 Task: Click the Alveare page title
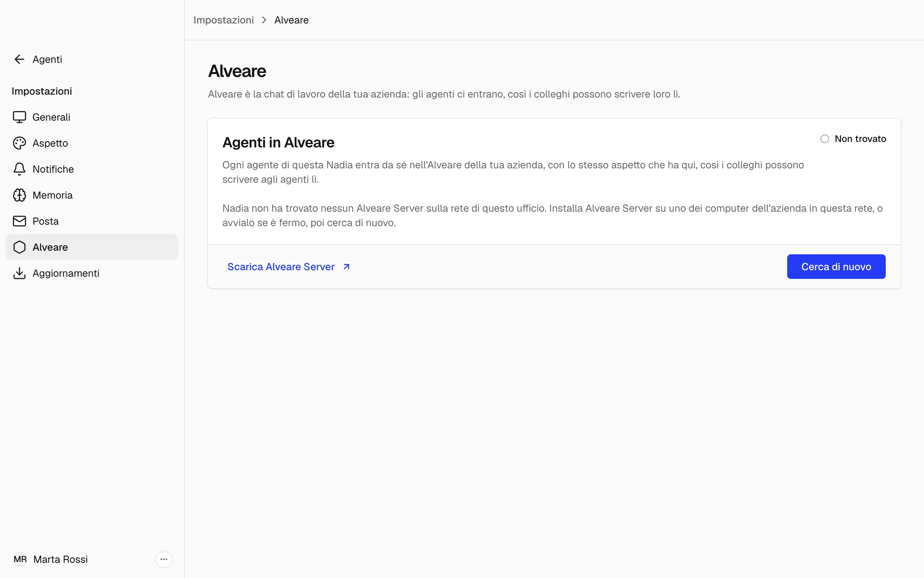click(237, 71)
